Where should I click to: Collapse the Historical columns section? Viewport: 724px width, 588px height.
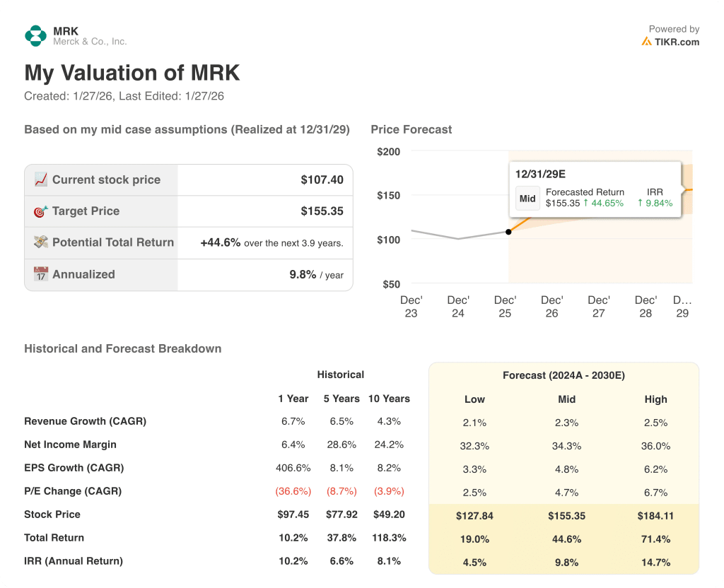point(341,375)
